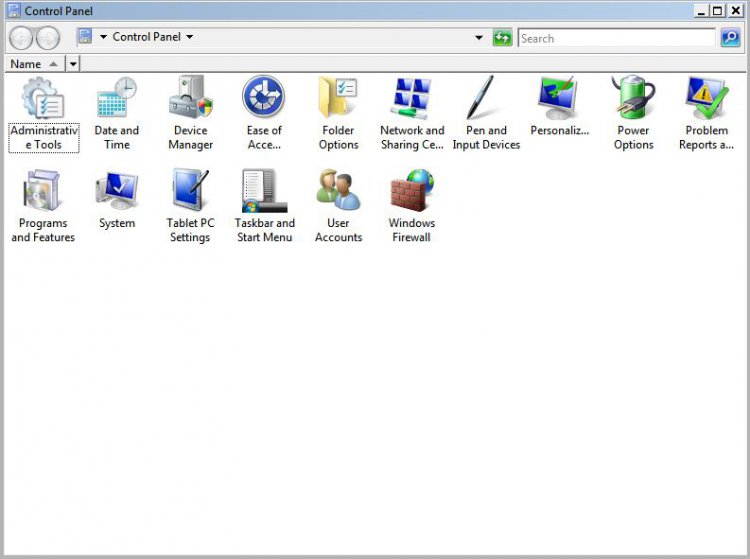750x559 pixels.
Task: Select the 'Taskbar and Start Menu' label
Action: [x=265, y=230]
